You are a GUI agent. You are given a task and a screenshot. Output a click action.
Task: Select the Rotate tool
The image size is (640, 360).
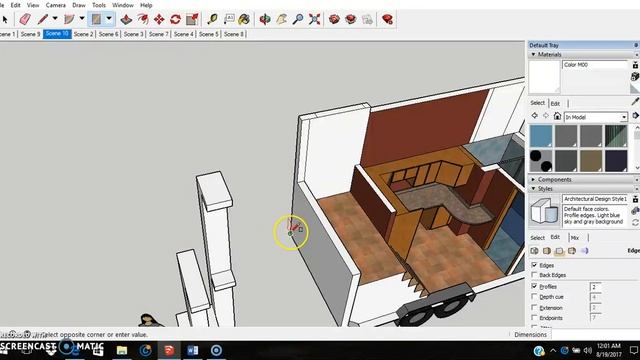176,19
